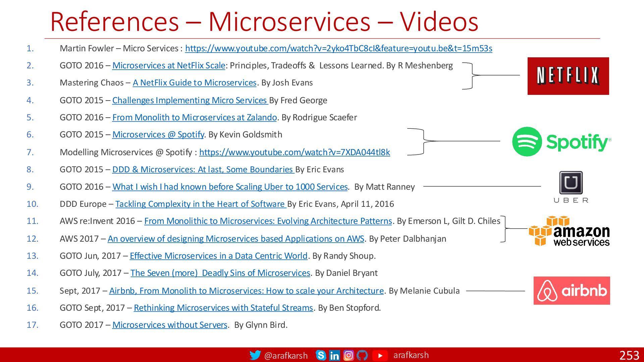Open 'Rethinking Microservices with Stateful Streams' link

tap(223, 308)
